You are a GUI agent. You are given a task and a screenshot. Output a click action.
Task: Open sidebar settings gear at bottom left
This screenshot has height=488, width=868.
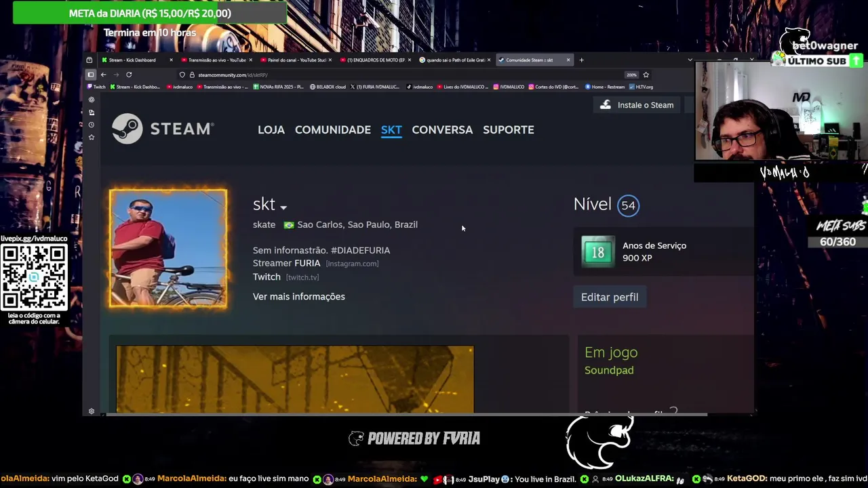coord(92,411)
